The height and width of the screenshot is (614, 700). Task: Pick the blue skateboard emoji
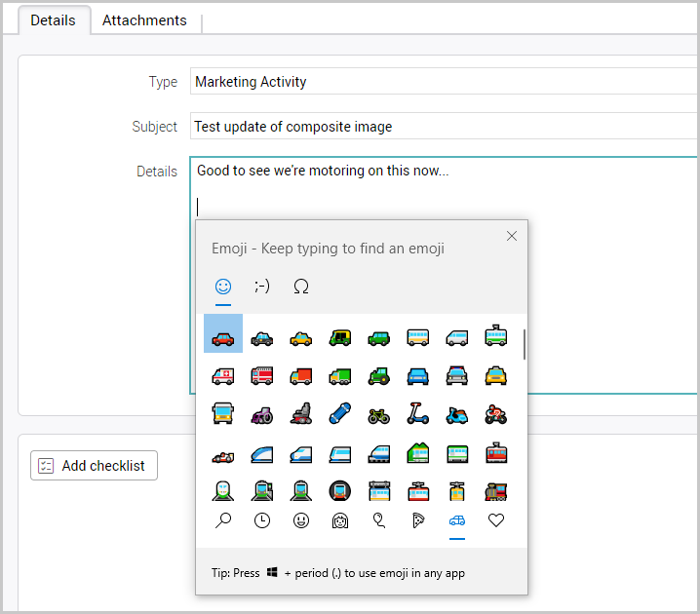[x=340, y=413]
